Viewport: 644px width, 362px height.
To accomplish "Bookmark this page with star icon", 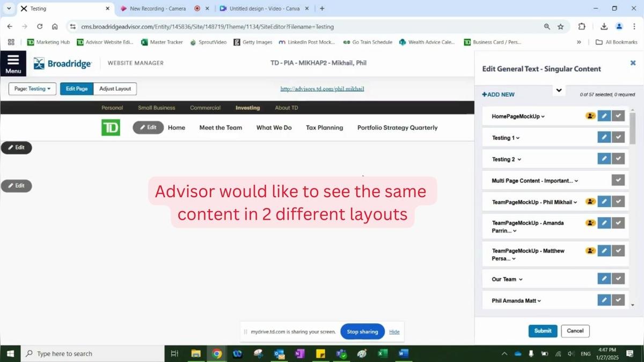I will click(561, 26).
